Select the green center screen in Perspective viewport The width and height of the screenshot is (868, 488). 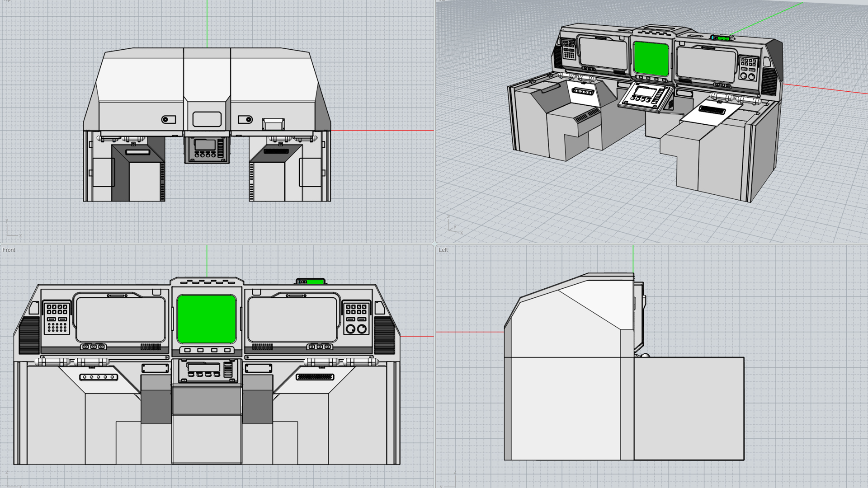pos(651,58)
